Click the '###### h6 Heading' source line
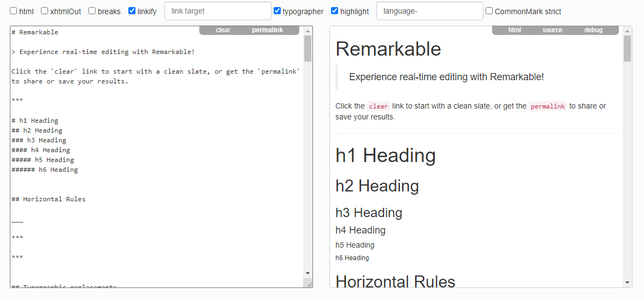Viewport: 644px width, 300px height. pos(45,170)
